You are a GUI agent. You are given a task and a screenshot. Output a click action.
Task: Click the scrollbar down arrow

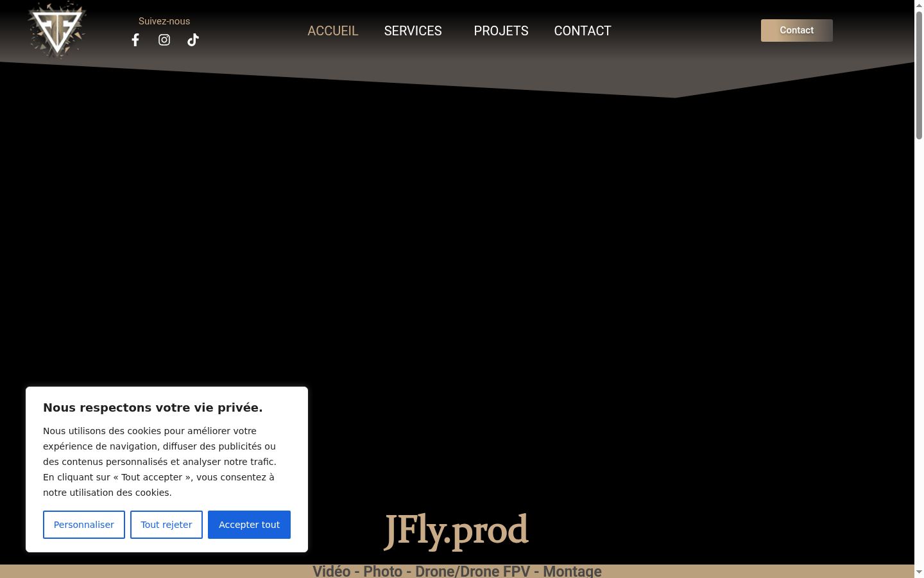[919, 572]
